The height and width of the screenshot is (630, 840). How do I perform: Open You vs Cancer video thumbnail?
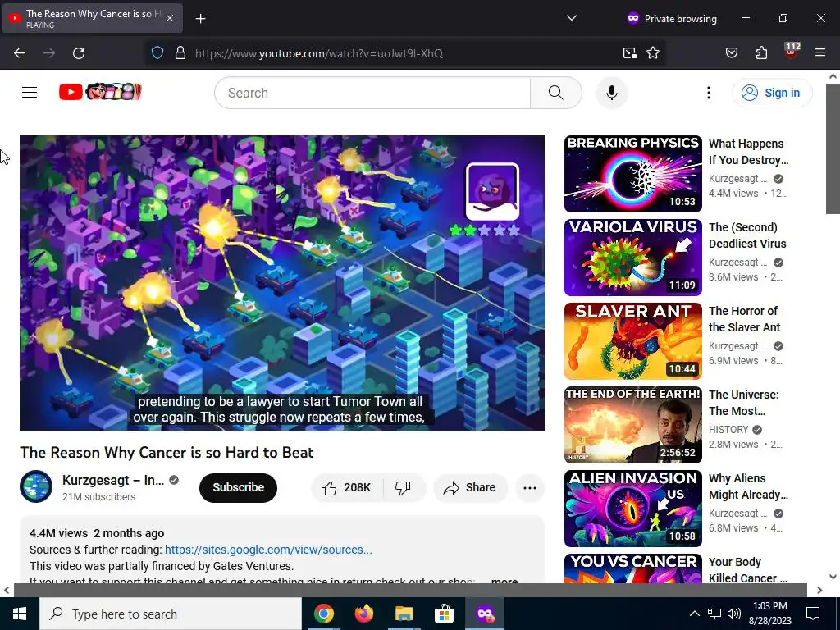(x=632, y=568)
